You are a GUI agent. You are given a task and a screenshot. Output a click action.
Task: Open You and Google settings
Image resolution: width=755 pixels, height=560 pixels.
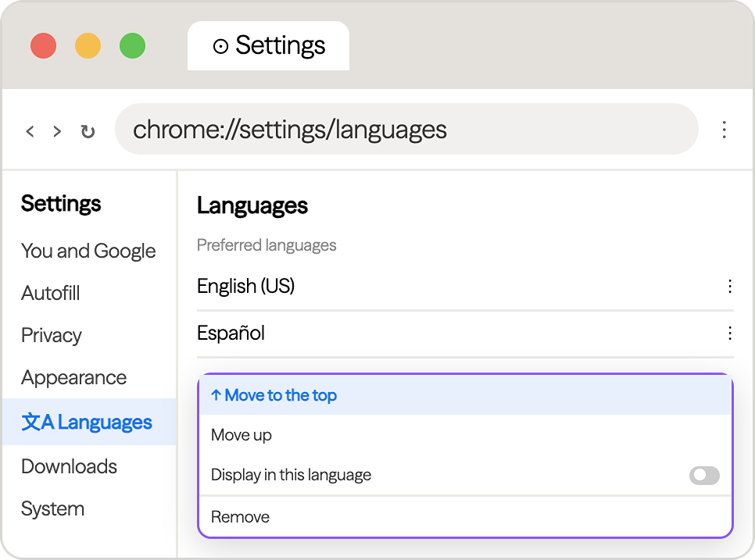tap(88, 251)
